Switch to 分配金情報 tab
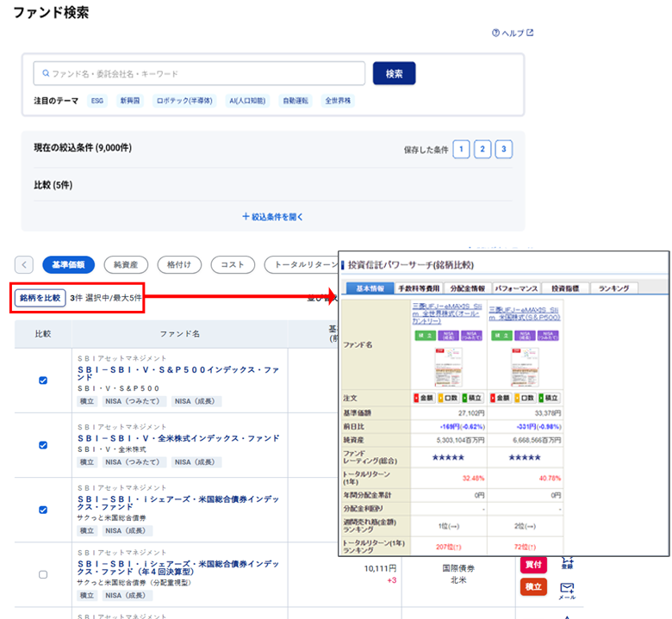 [x=468, y=288]
